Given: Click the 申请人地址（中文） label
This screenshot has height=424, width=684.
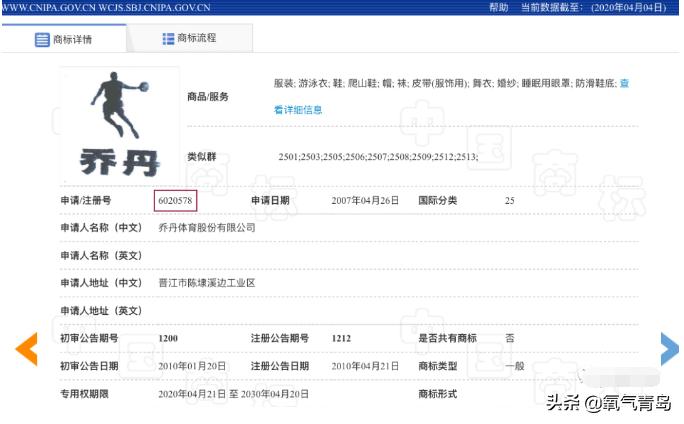Looking at the screenshot, I should coord(101,283).
